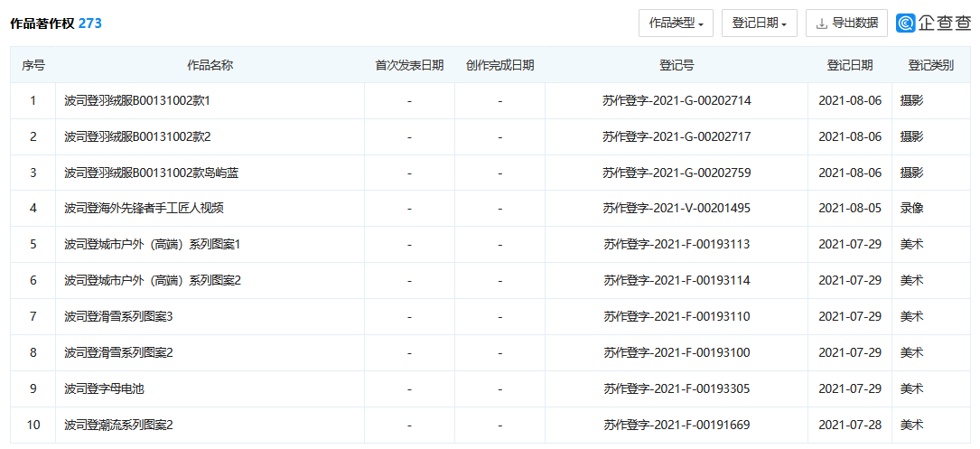The height and width of the screenshot is (449, 980).
Task: Select 波司登海外先锋者手工匠人视频 work name
Action: [145, 209]
